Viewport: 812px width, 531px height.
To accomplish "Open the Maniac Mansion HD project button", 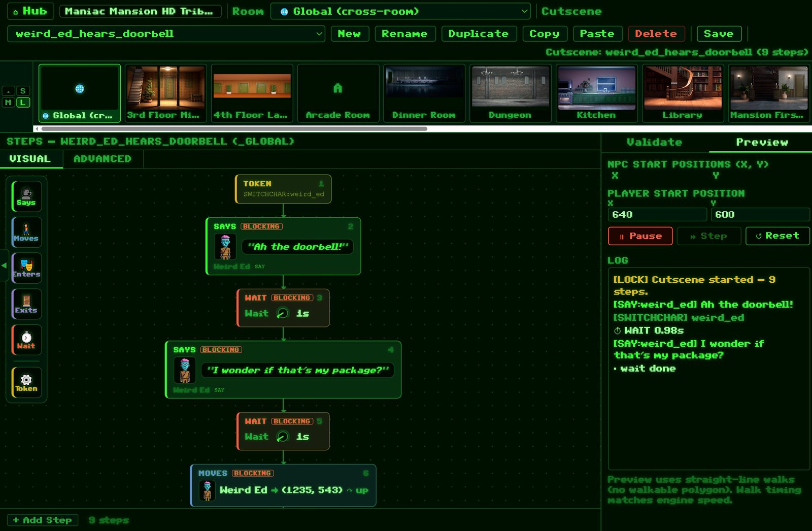I will tap(140, 11).
